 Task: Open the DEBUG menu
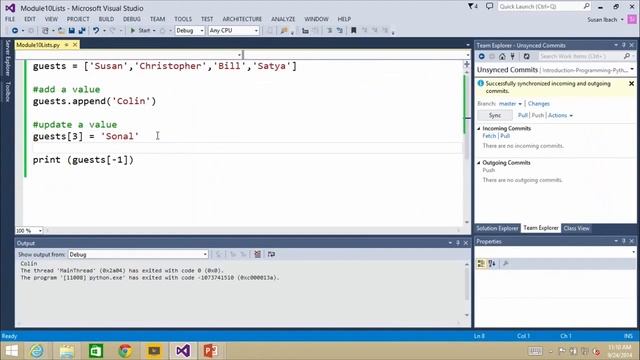pos(132,19)
